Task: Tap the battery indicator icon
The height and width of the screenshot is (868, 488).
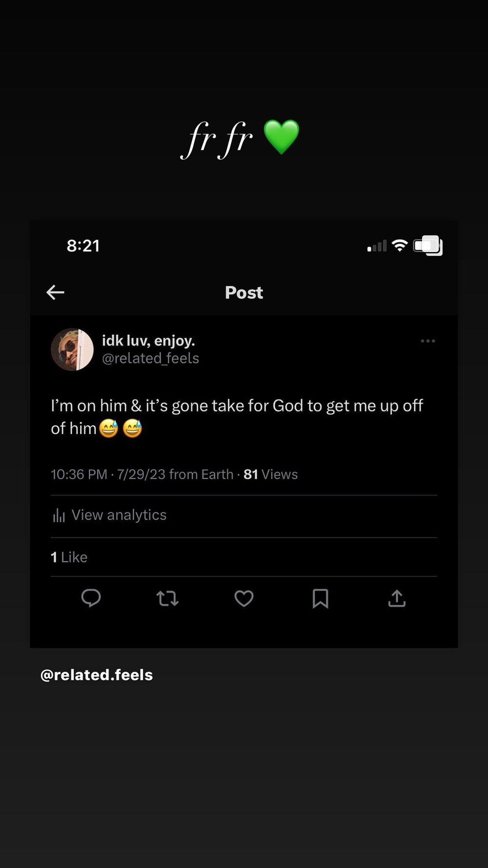Action: pyautogui.click(x=428, y=246)
